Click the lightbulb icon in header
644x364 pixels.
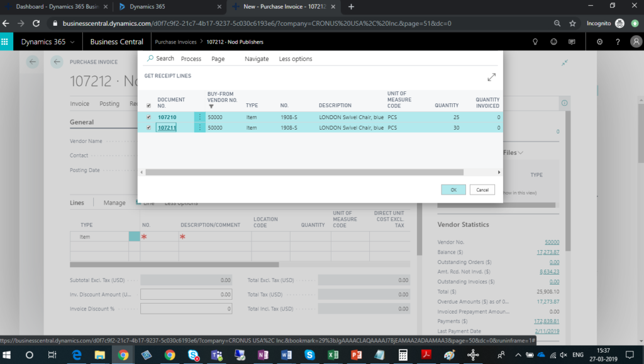535,42
